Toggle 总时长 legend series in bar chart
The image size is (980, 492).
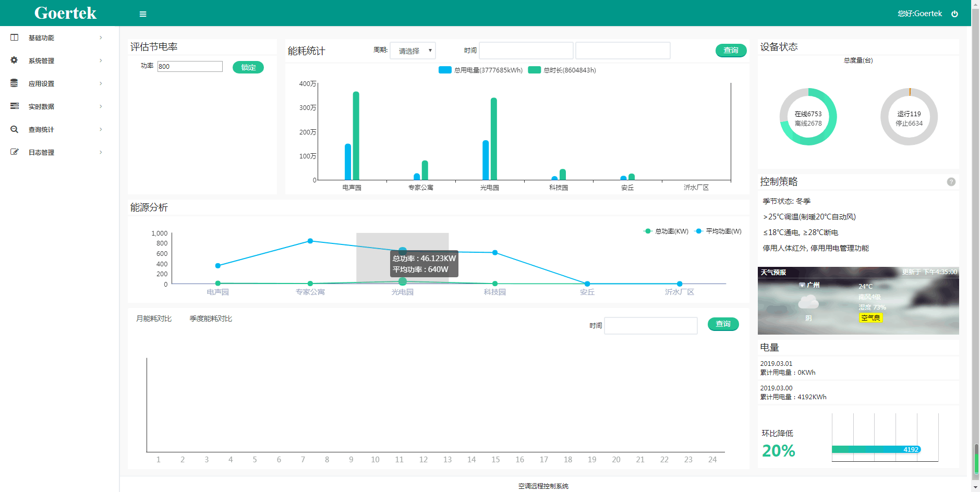[x=562, y=70]
